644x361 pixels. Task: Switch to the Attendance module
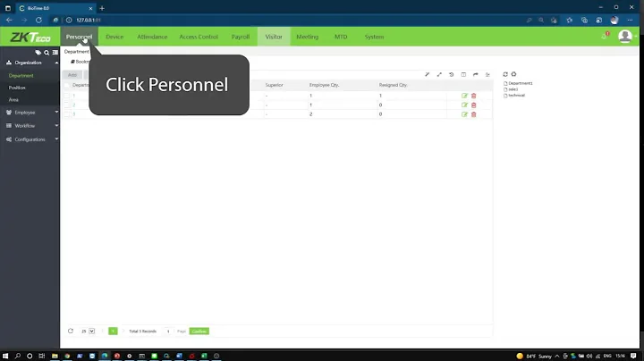coord(152,37)
